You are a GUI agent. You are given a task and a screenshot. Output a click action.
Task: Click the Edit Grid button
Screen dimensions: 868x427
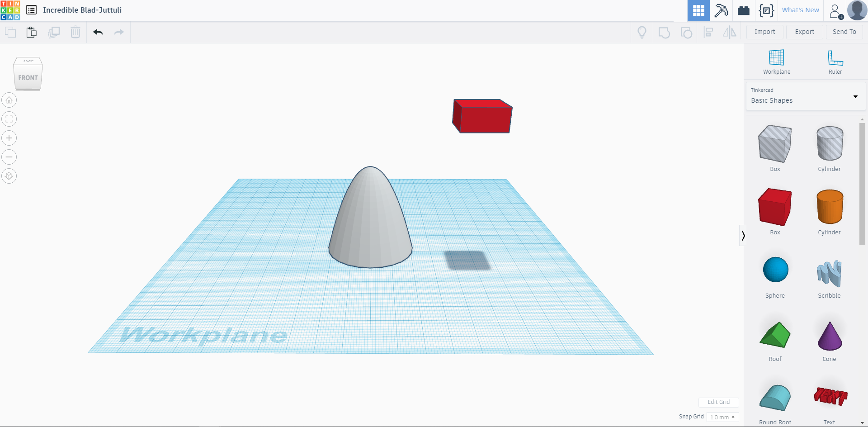pos(718,402)
